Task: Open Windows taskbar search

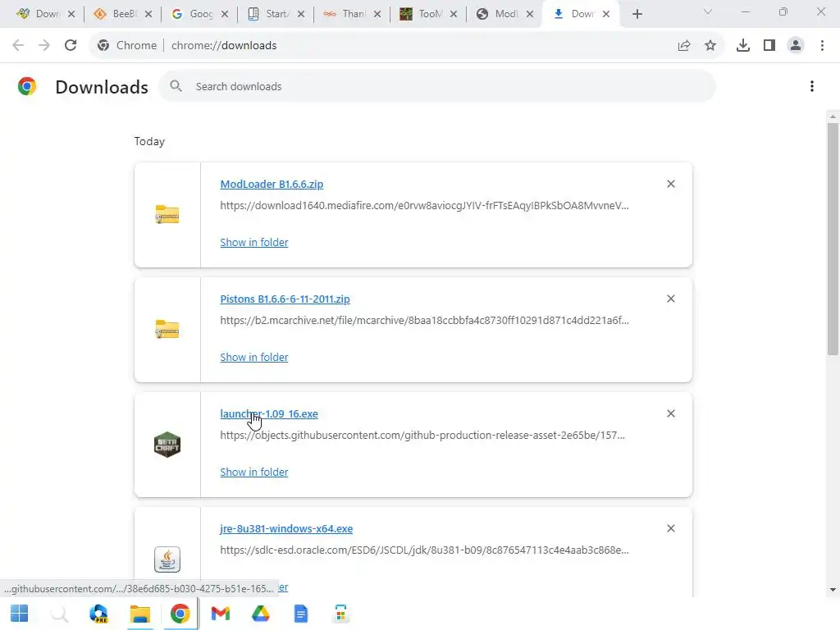Action: click(x=59, y=614)
